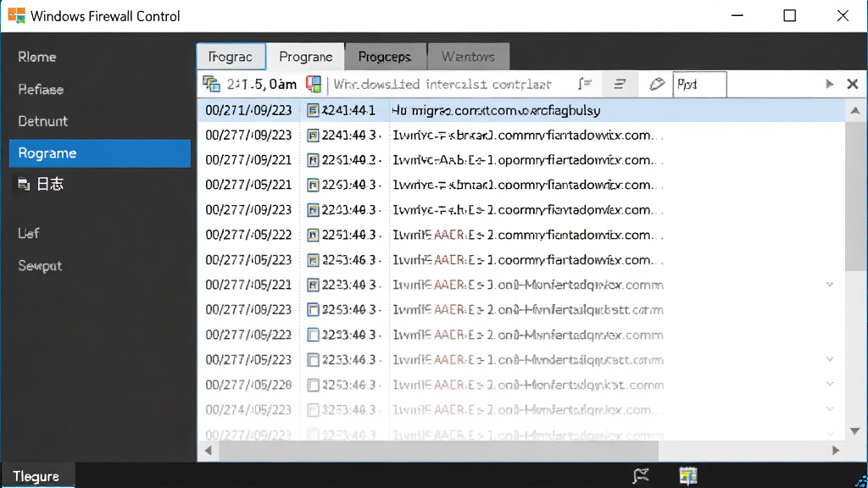Open the 日志 sidebar entry
The width and height of the screenshot is (868, 488).
50,184
